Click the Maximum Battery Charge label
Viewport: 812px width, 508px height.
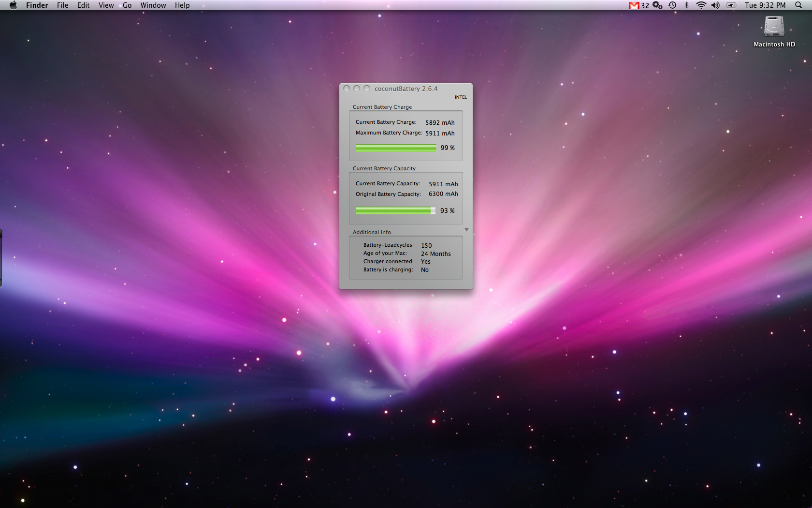click(389, 133)
